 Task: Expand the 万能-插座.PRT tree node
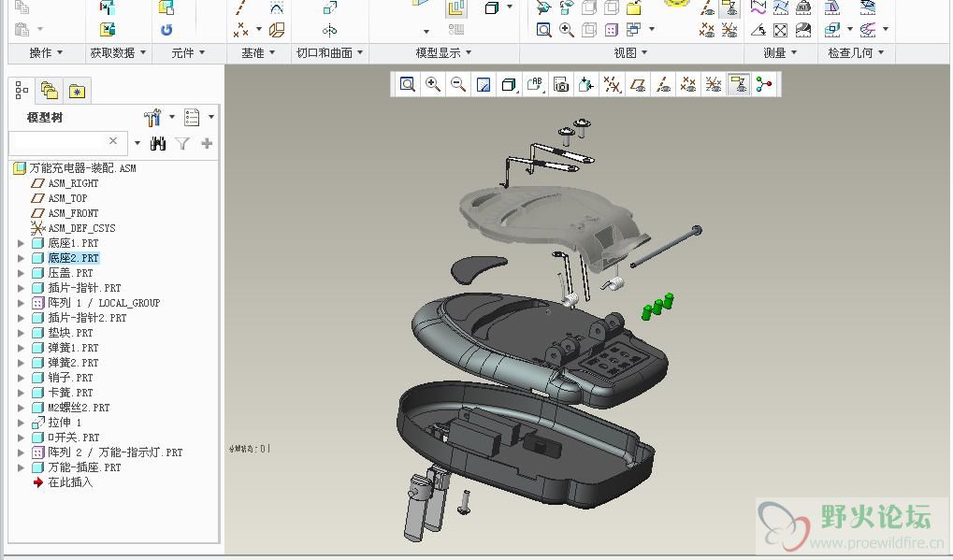click(21, 467)
